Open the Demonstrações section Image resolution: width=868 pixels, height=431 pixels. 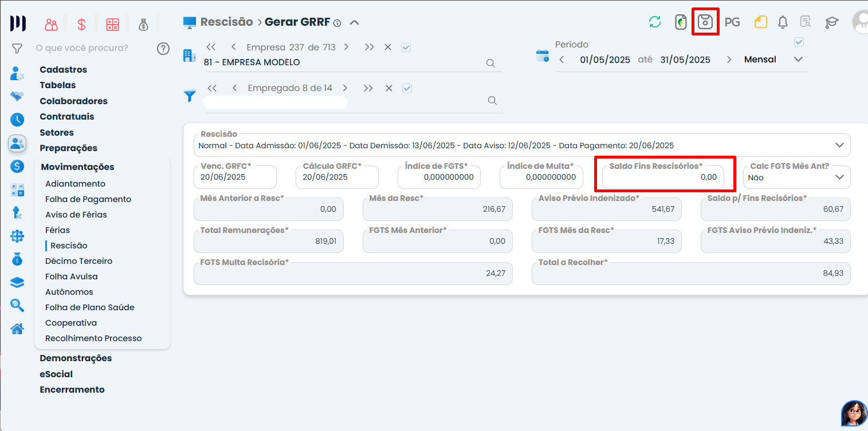pos(76,358)
